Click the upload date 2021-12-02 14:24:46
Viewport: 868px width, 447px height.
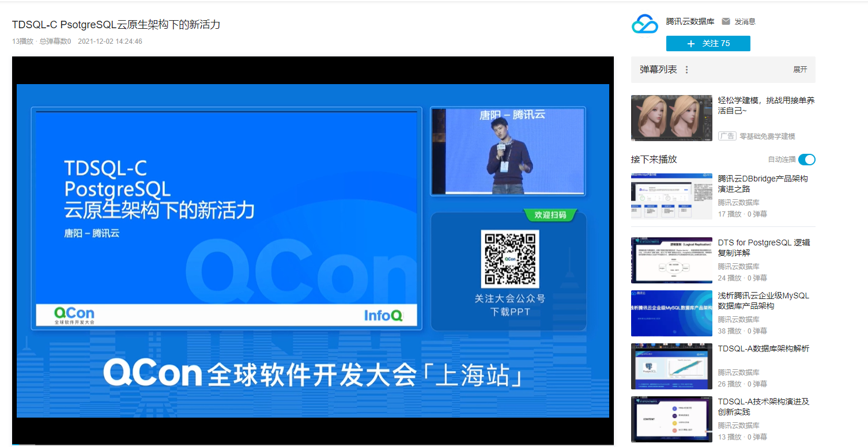(110, 41)
